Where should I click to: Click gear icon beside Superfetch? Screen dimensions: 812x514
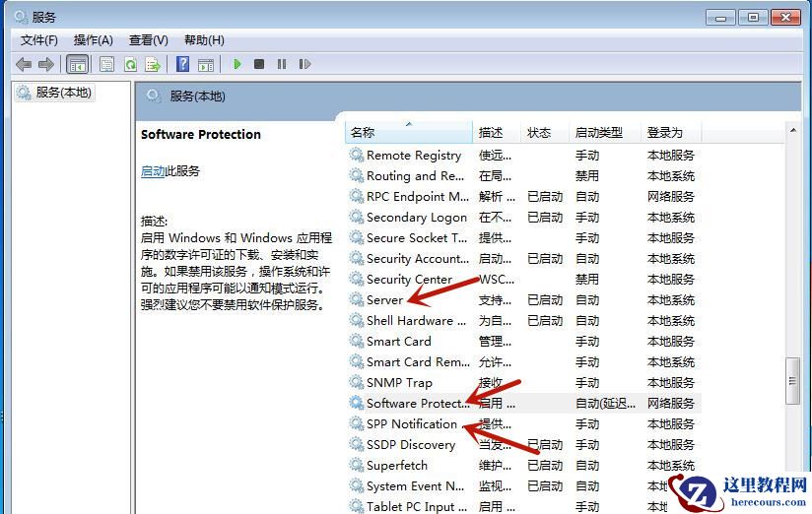click(x=357, y=465)
